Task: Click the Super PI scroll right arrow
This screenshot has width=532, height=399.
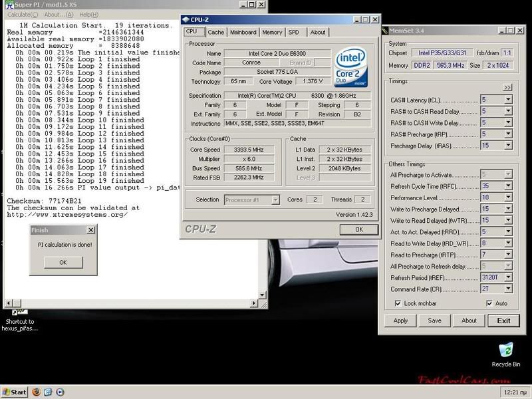Action: pos(254,303)
